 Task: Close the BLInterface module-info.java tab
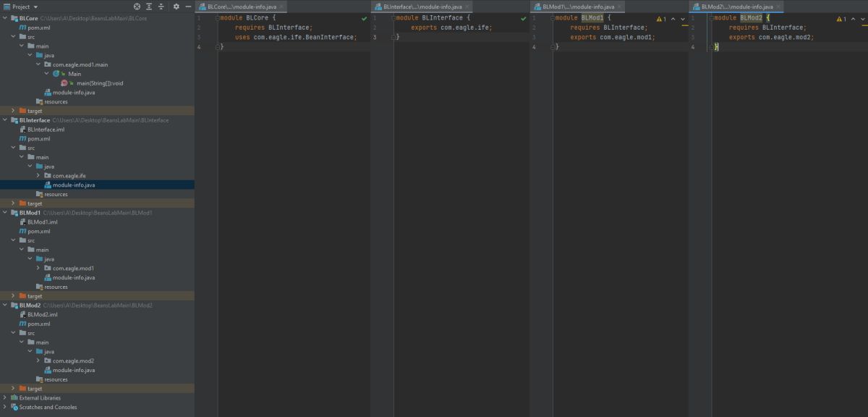pyautogui.click(x=467, y=7)
